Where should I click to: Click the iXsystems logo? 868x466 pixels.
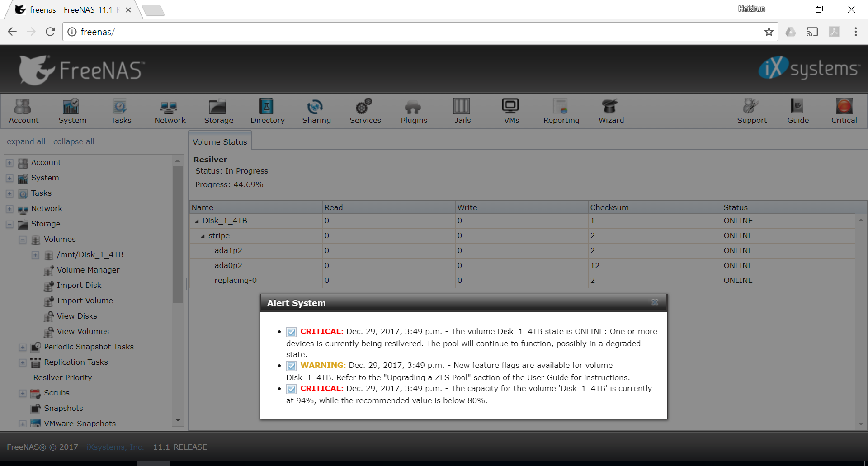[x=809, y=69]
